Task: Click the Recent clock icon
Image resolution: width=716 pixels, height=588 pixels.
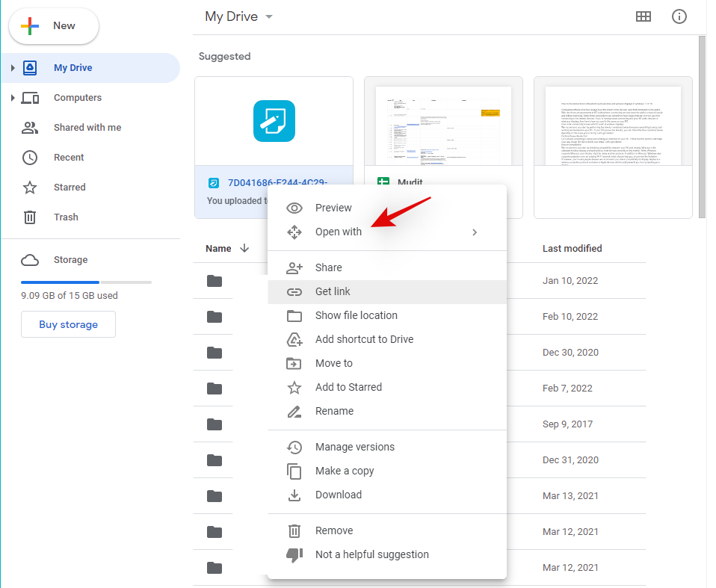Action: coord(30,157)
